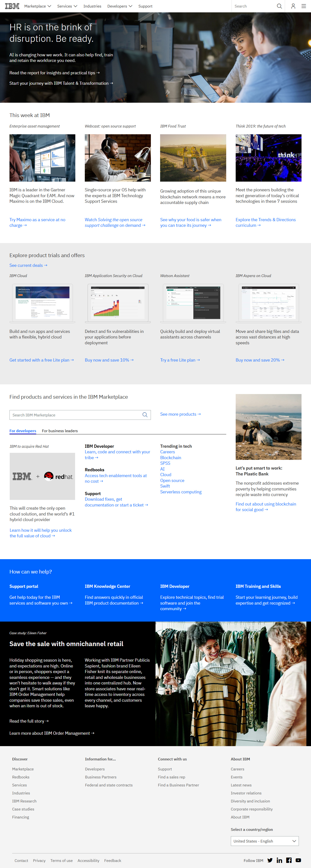311x868 pixels.
Task: Switch to the For business leaders tab
Action: click(60, 431)
